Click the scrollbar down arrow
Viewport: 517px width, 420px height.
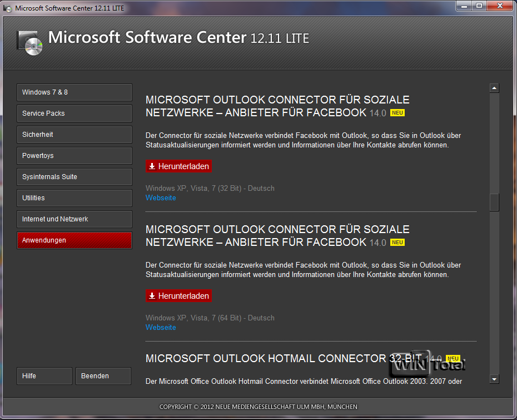(x=494, y=379)
